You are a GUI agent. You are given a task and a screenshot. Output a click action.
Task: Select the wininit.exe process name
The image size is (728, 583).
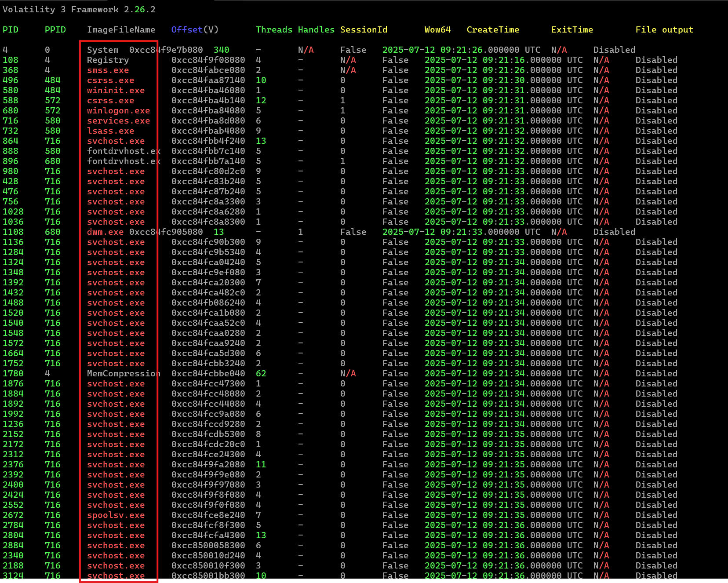tap(116, 90)
